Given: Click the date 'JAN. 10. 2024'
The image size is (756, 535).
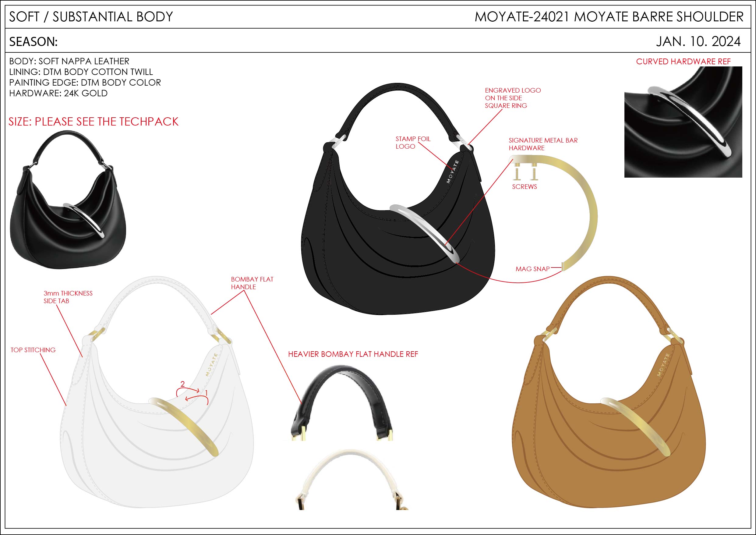Looking at the screenshot, I should (698, 41).
